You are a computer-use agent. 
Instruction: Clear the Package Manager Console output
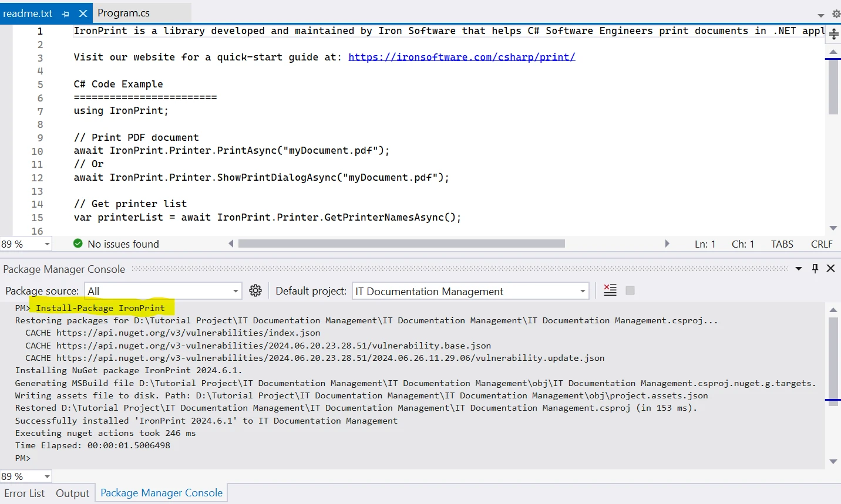610,290
